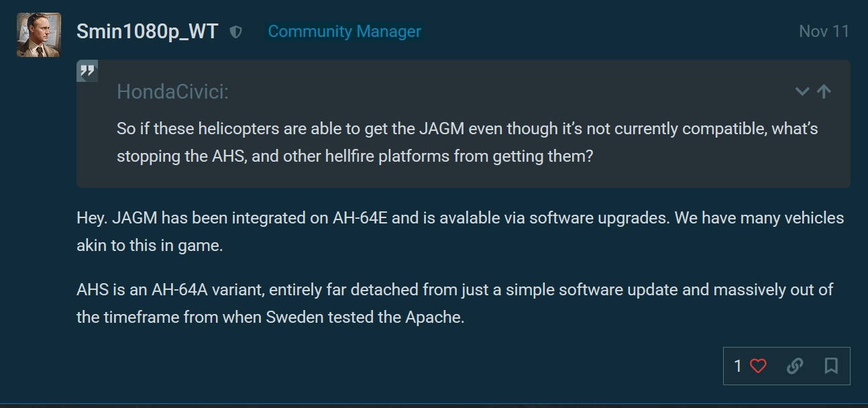This screenshot has height=408, width=868.
Task: Click the quotation mark icon on the quote box
Action: (87, 70)
